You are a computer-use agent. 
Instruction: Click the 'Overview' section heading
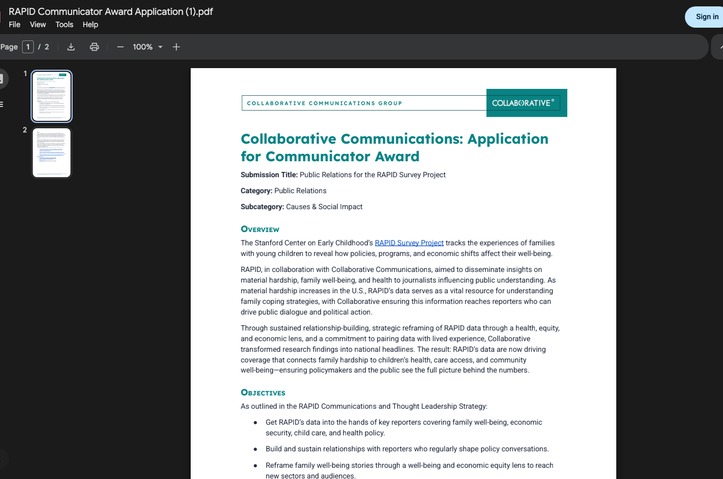click(x=260, y=229)
